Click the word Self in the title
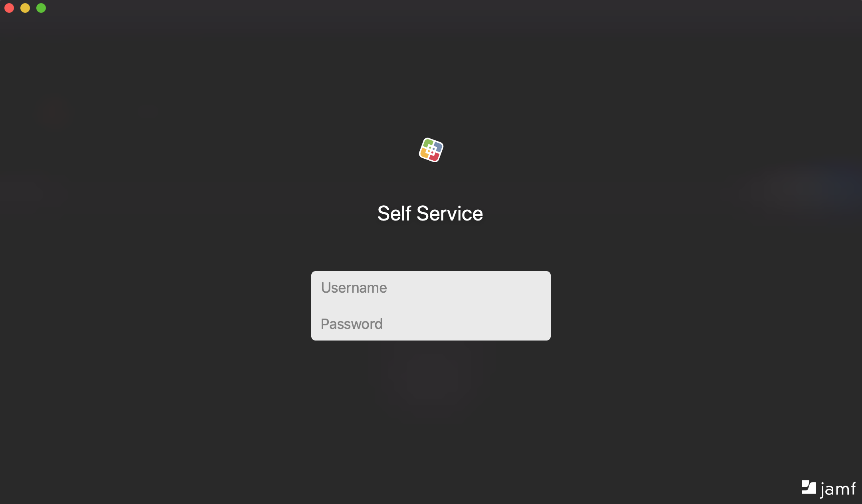 pyautogui.click(x=394, y=213)
